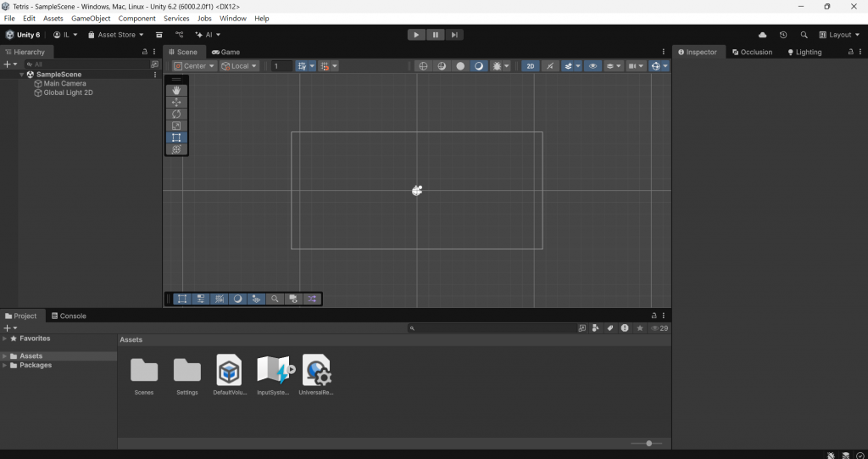Toggle hidden packages count eye 29
The height and width of the screenshot is (459, 868).
point(659,328)
